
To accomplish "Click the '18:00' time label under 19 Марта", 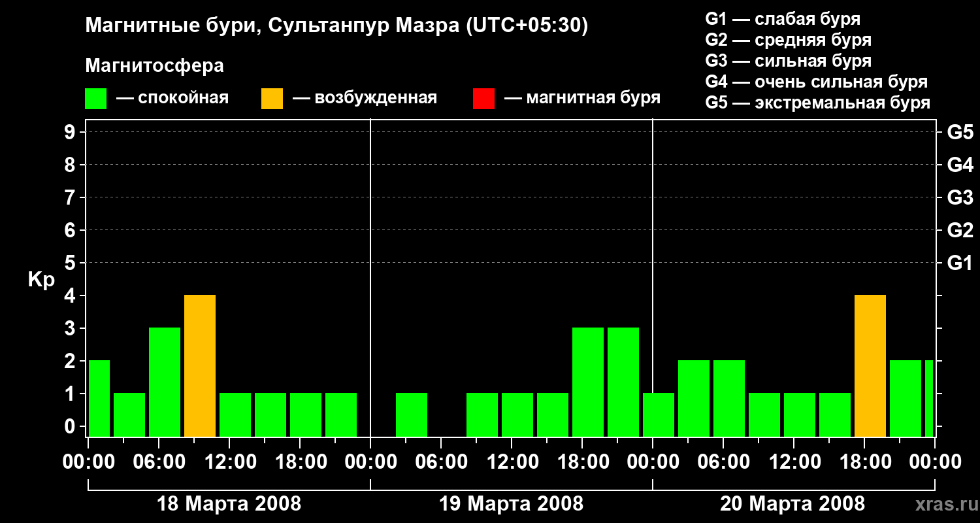I will pos(582,462).
